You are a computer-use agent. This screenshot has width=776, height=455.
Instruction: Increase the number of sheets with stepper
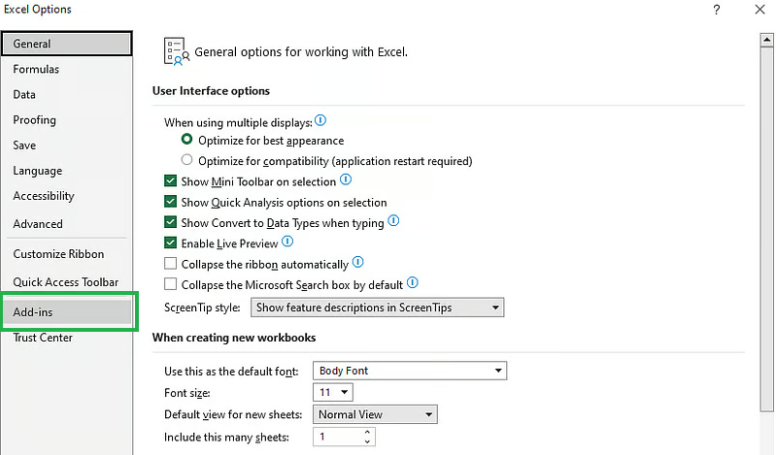coord(368,432)
